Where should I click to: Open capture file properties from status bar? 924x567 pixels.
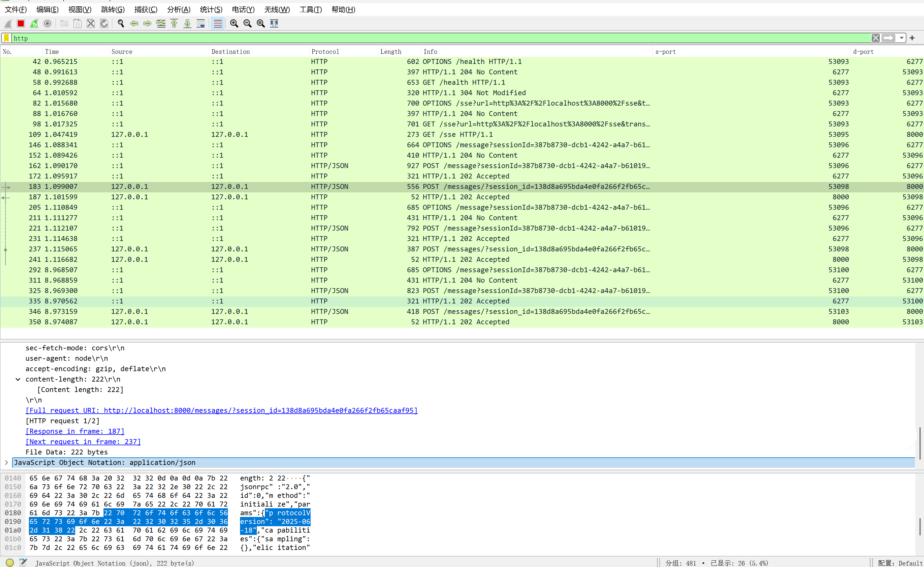[x=23, y=562]
